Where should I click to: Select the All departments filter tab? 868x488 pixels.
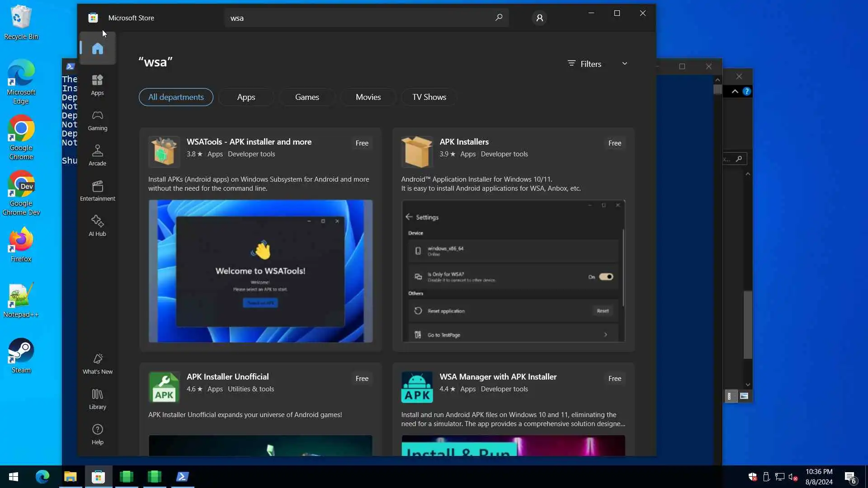(176, 97)
